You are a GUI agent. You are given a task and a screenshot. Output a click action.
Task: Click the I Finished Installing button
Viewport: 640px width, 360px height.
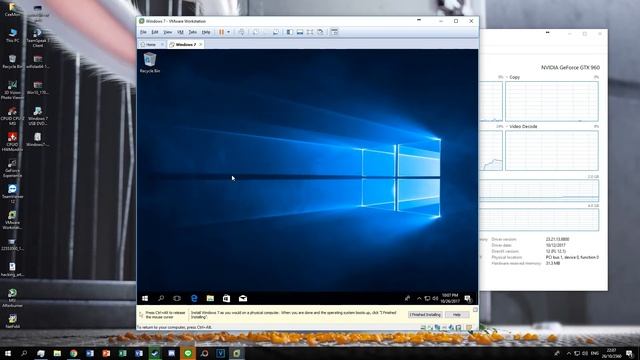coord(425,315)
